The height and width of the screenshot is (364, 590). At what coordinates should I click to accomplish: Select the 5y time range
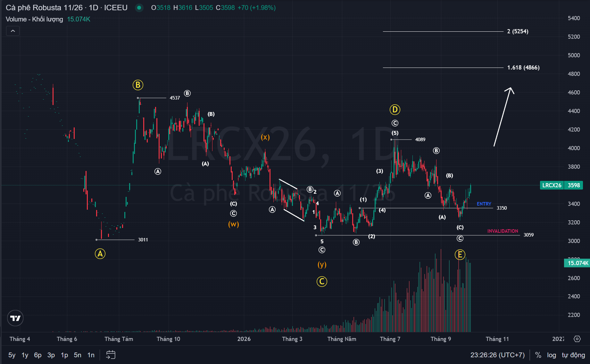coord(12,355)
